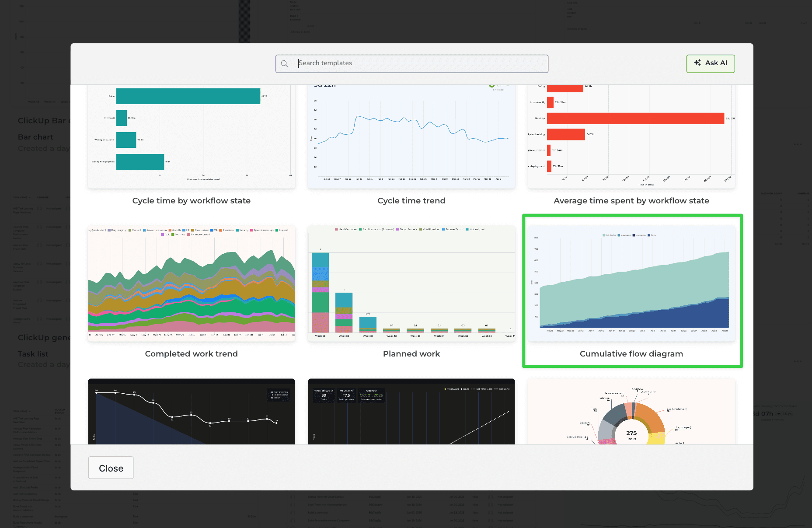Screen dimensions: 812x528
Task: Click inside the Search templates input field
Action: [411, 63]
